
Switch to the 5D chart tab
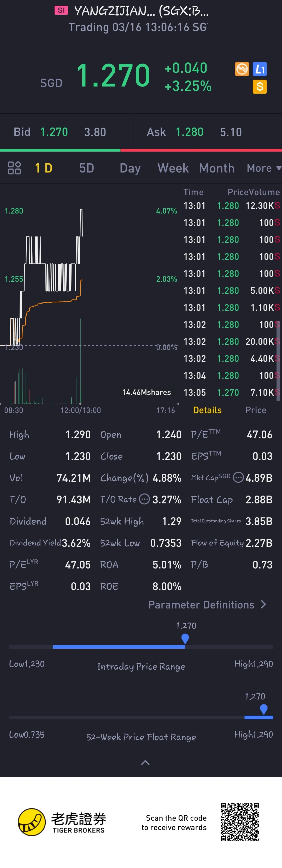tap(86, 168)
